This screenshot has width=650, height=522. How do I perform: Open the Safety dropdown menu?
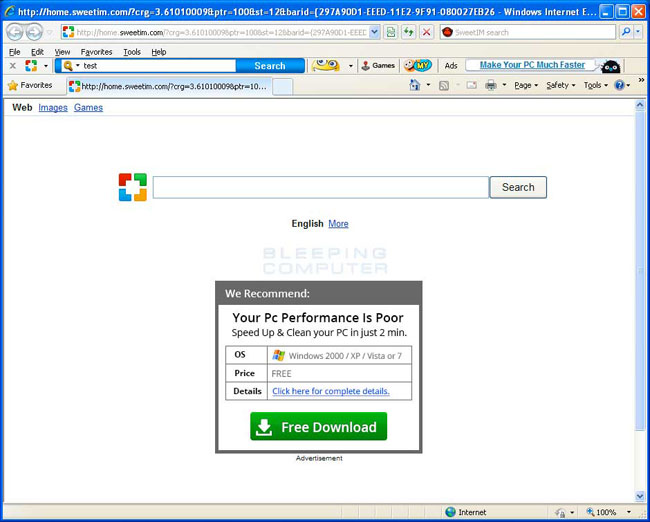coord(559,86)
